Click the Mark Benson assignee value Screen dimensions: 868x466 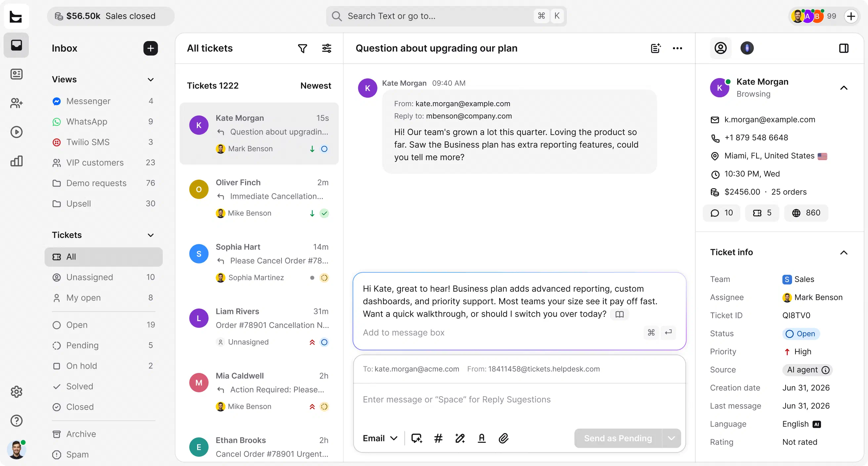click(812, 298)
